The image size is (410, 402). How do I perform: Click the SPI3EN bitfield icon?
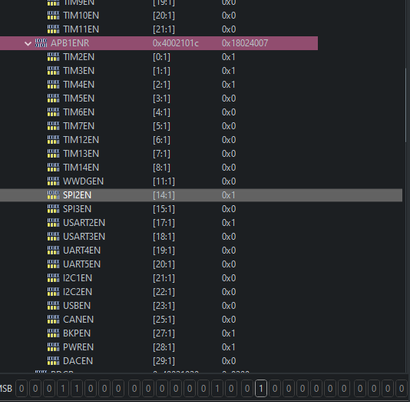[x=53, y=209]
